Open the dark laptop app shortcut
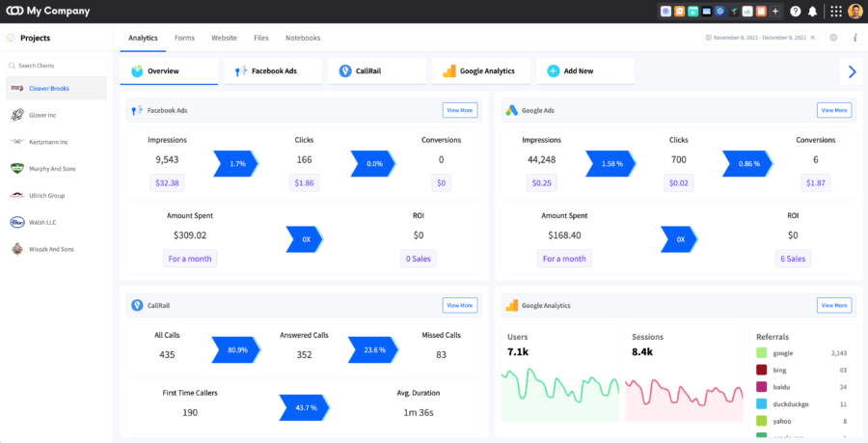Viewport: 868px width, 443px height. tap(707, 11)
